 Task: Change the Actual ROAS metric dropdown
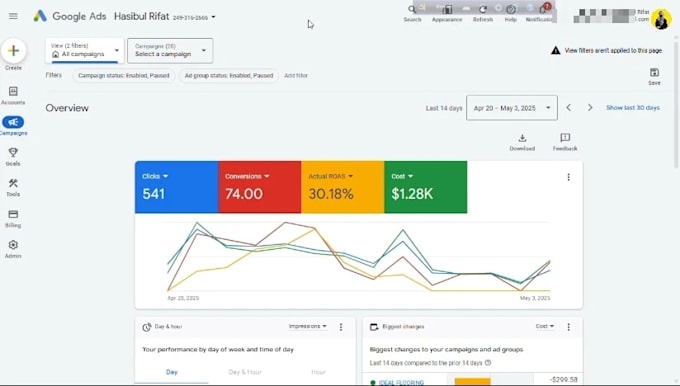[x=330, y=176]
